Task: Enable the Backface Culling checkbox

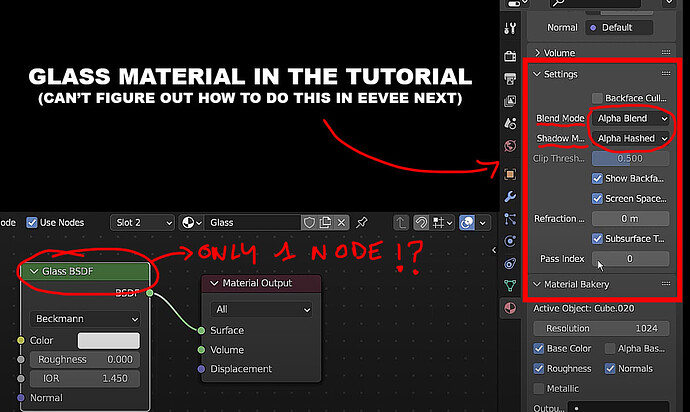Action: pos(597,98)
